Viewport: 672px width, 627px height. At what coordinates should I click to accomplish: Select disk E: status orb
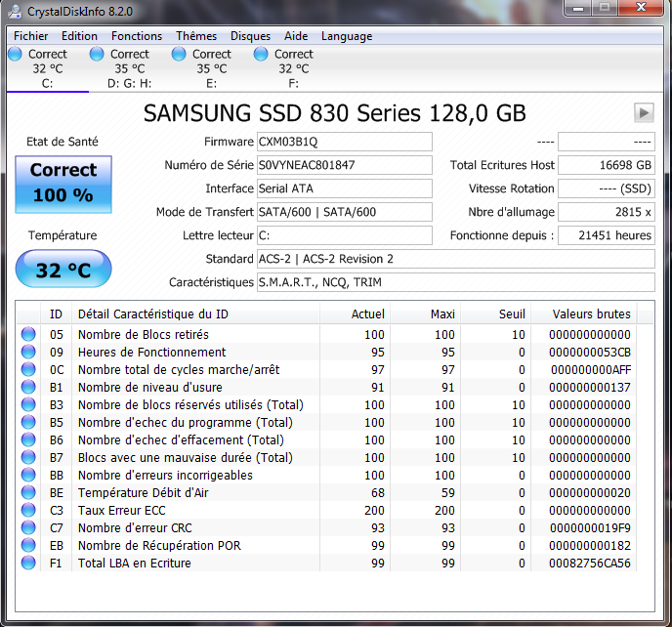click(x=179, y=54)
